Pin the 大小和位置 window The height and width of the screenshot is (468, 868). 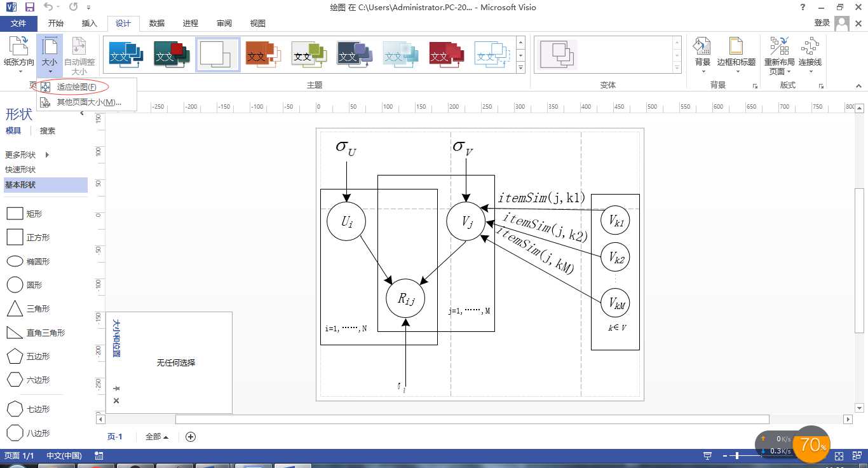[116, 389]
